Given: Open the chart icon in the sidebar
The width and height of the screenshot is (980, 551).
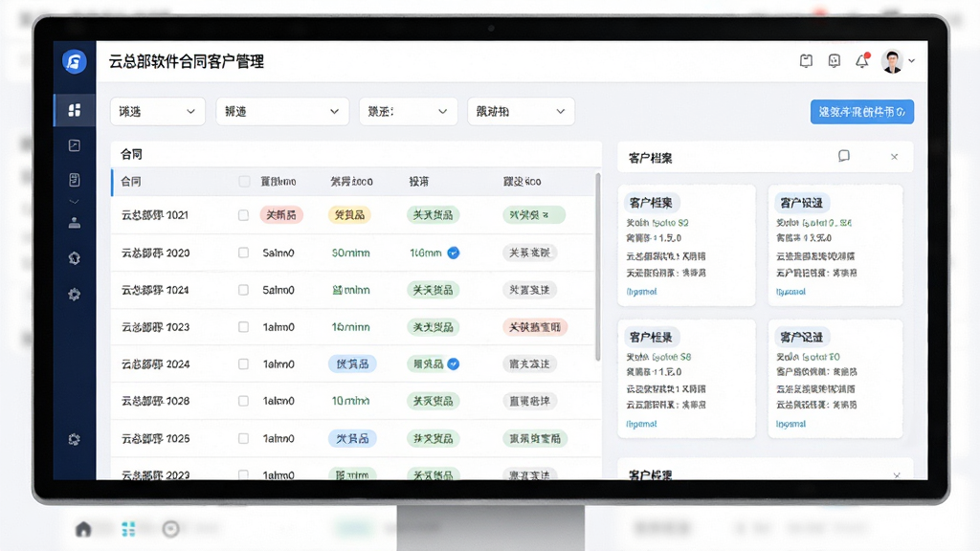Looking at the screenshot, I should coord(75,145).
